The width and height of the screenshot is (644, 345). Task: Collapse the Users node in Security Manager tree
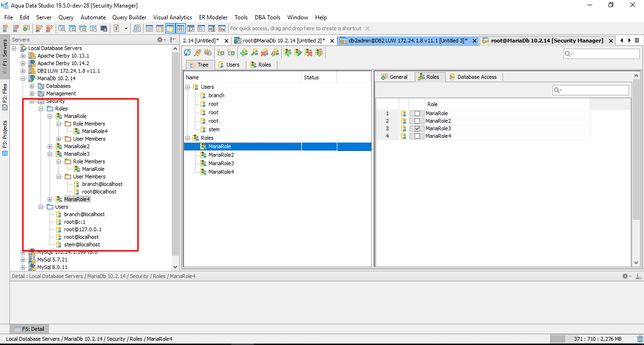[187, 87]
